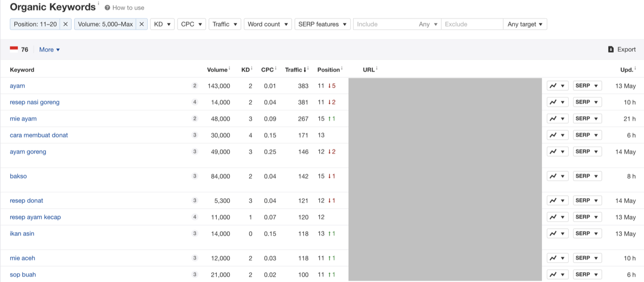644x282 pixels.
Task: Expand the More countries dropdown
Action: (50, 49)
